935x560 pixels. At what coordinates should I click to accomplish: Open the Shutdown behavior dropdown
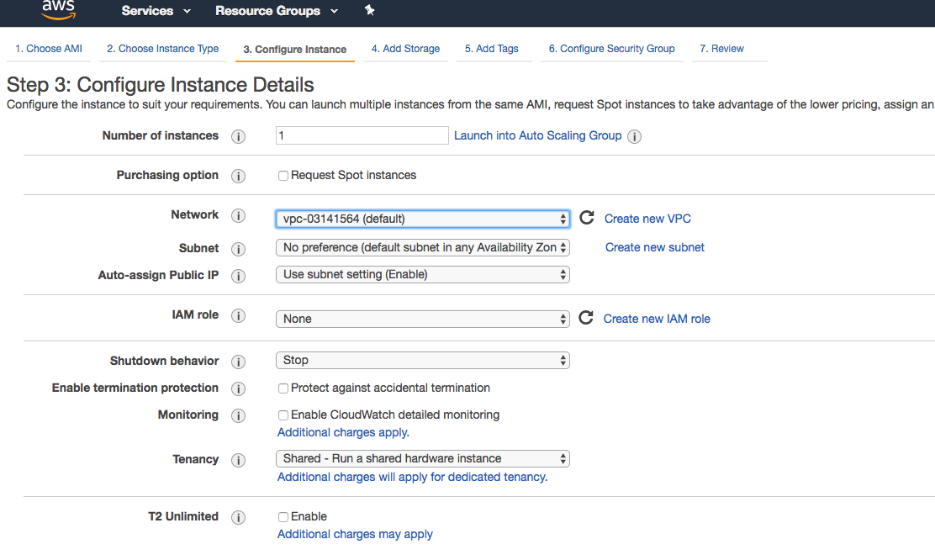pyautogui.click(x=422, y=360)
